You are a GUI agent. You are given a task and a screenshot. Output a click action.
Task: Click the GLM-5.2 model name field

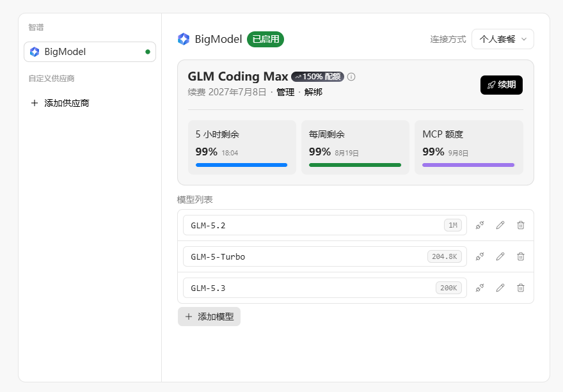[x=325, y=226]
